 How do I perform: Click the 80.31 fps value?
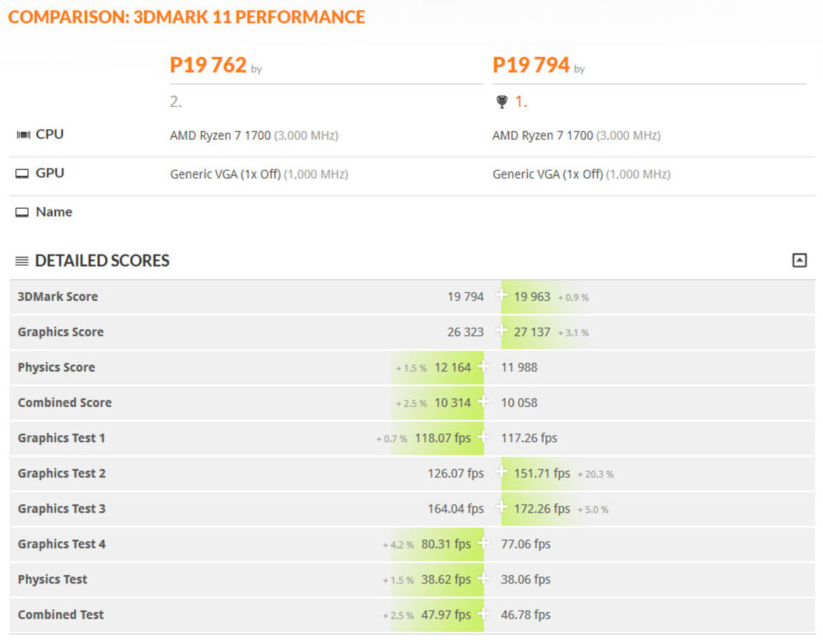click(446, 544)
